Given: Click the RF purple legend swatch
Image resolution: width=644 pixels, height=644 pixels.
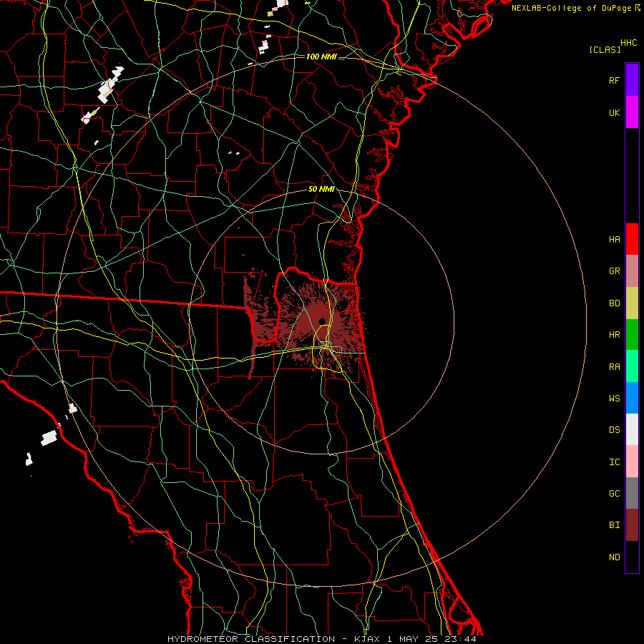Looking at the screenshot, I should coord(632,80).
